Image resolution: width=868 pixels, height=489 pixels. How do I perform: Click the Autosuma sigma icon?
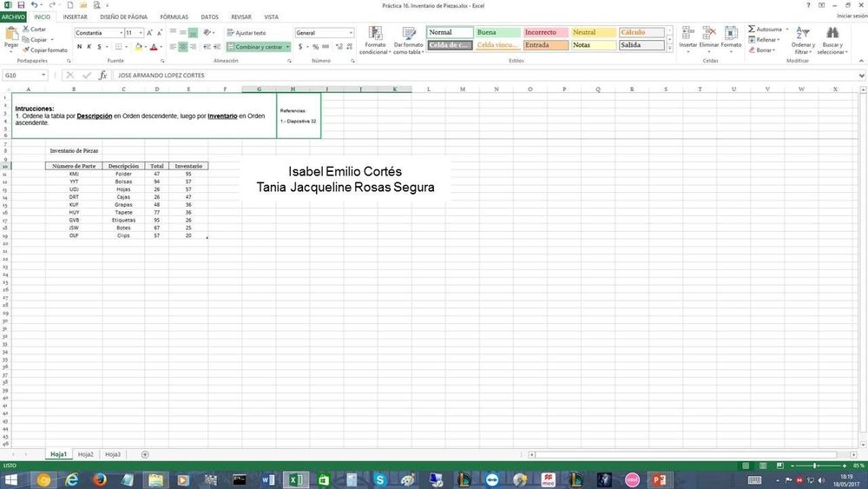click(x=752, y=29)
